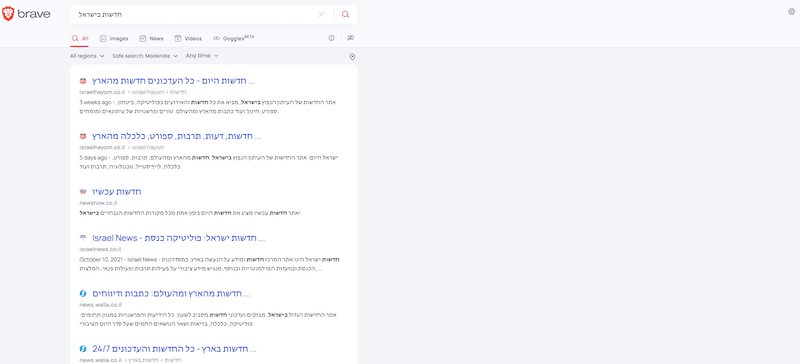This screenshot has height=364, width=800.
Task: Switch to the Videos tab
Action: (x=188, y=38)
